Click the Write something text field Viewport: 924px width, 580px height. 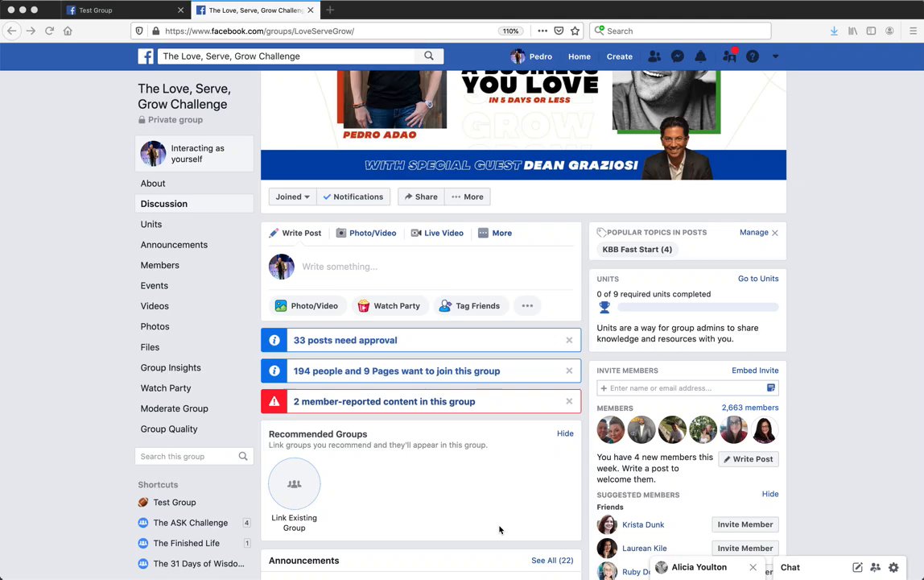click(437, 267)
